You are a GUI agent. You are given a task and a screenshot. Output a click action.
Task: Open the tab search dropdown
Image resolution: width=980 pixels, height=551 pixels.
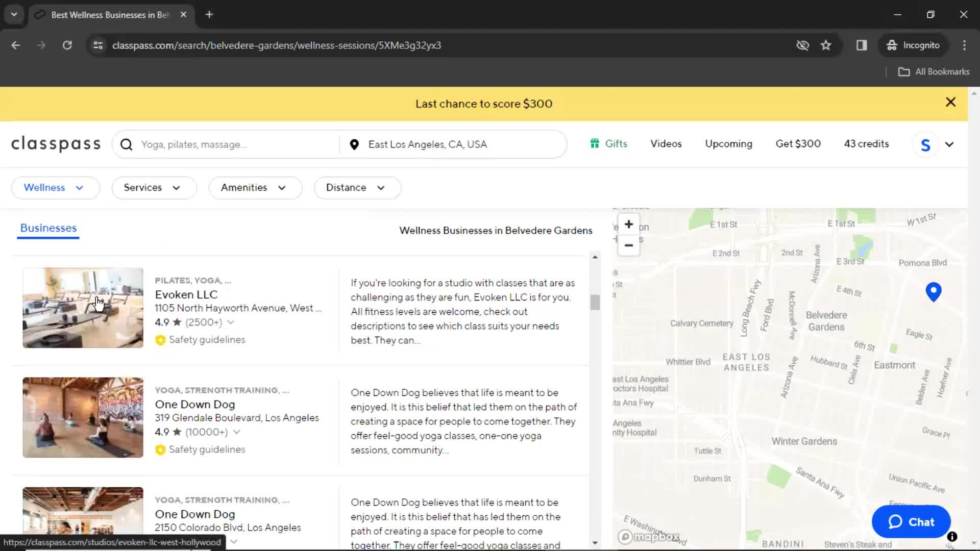(14, 15)
